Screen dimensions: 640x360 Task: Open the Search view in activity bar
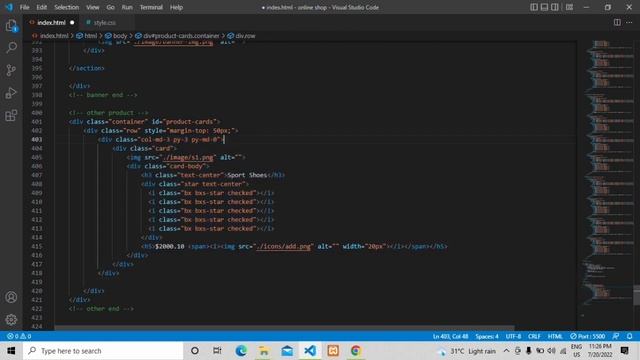pyautogui.click(x=11, y=48)
